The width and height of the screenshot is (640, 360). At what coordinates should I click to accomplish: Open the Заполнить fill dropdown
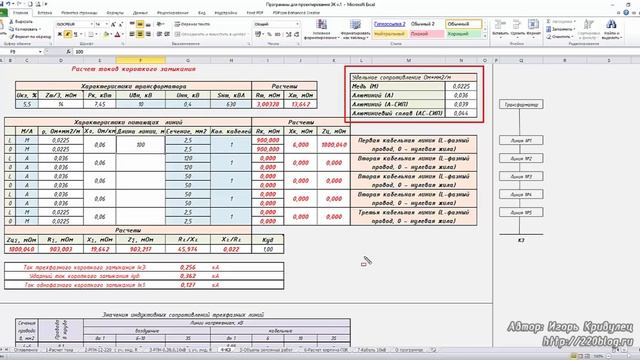pyautogui.click(x=560, y=29)
